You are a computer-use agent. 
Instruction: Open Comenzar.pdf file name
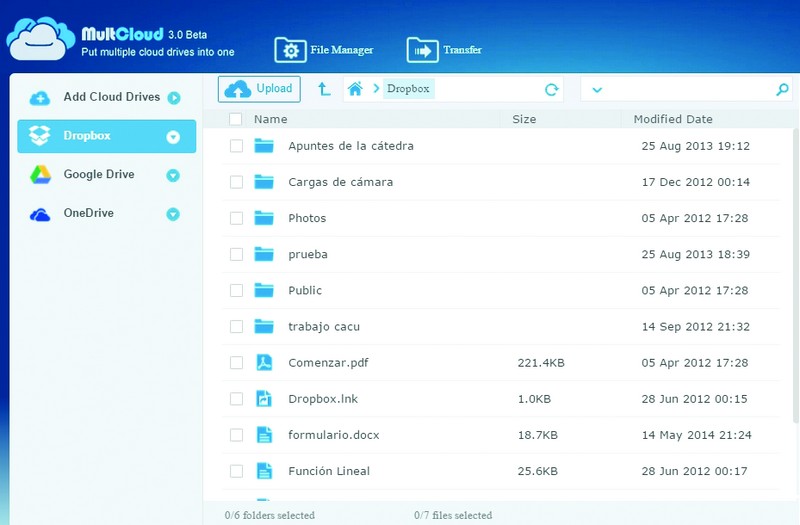click(328, 363)
